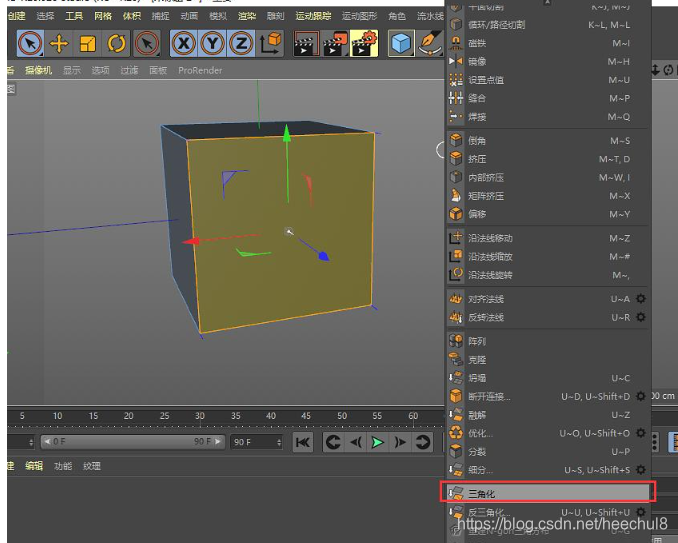This screenshot has width=678, height=543.
Task: Select the live selection arrow tool
Action: point(30,44)
